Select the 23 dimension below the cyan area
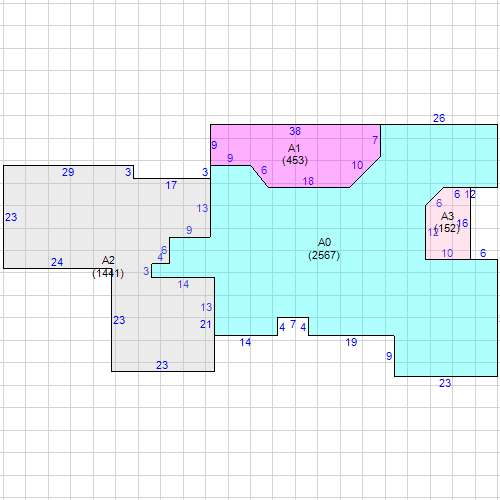 [445, 383]
